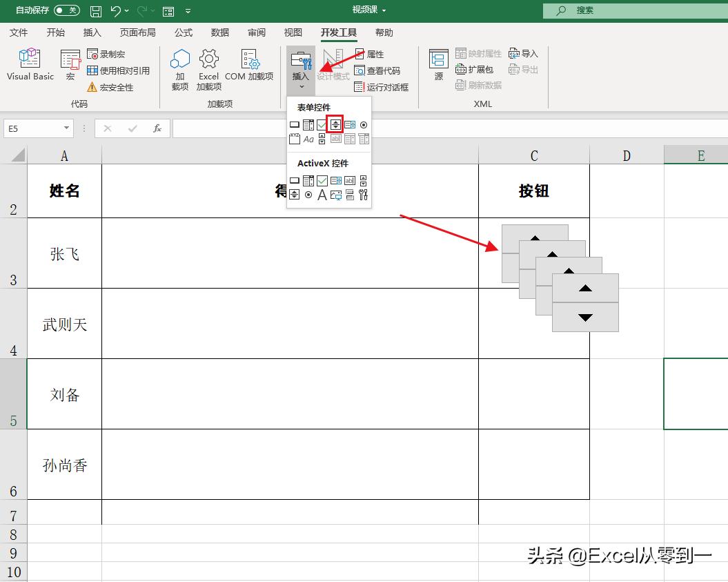The image size is (728, 582).
Task: Click the ActiveX 更多控件 wrench icon
Action: tap(364, 195)
